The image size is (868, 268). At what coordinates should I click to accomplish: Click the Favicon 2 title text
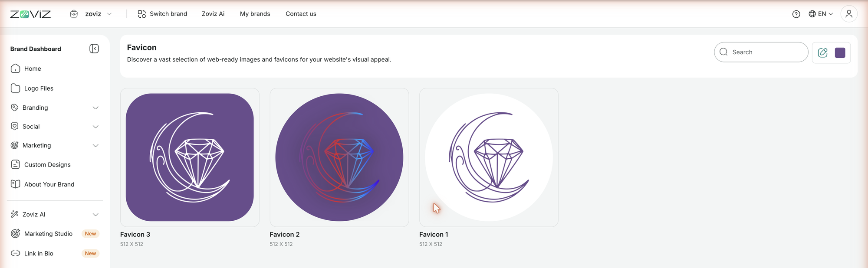(285, 234)
